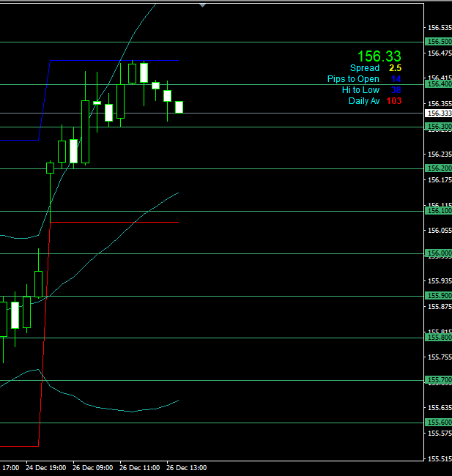Screen dimensions: 452x476
Task: Click the 156.400 price level tag
Action: pyautogui.click(x=439, y=84)
